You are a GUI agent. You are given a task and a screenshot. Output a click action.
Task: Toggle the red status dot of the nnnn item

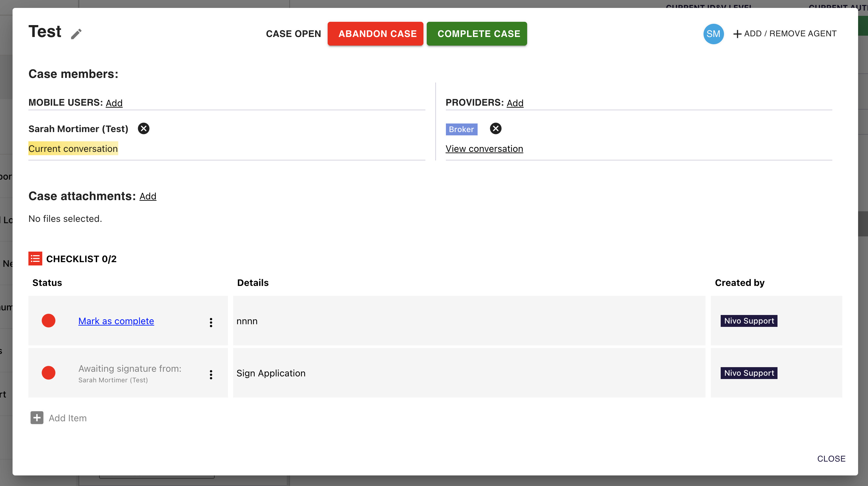pyautogui.click(x=49, y=321)
